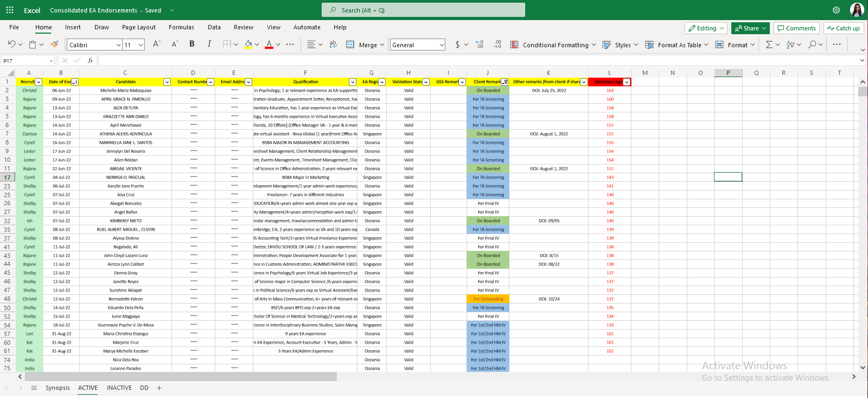Screen dimensions: 868x398
Task: Switch to the INACTIVE sheet tab
Action: [x=119, y=388]
